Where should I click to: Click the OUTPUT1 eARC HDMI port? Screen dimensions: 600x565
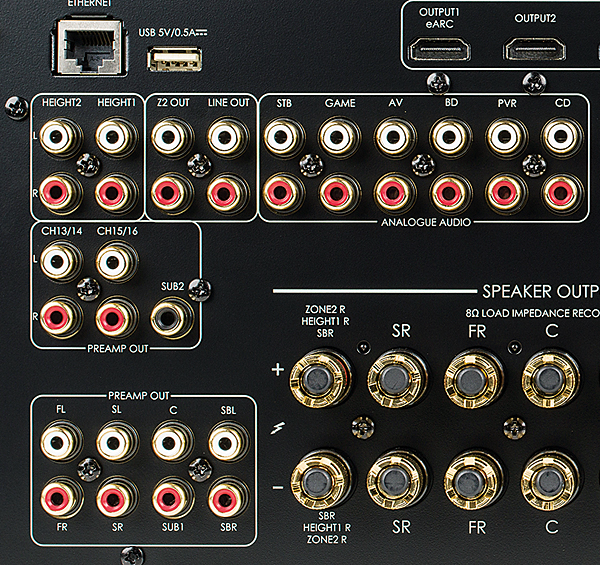click(440, 50)
